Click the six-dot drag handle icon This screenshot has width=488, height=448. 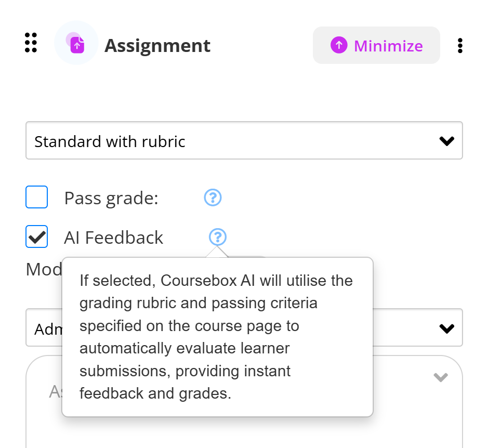pyautogui.click(x=31, y=43)
